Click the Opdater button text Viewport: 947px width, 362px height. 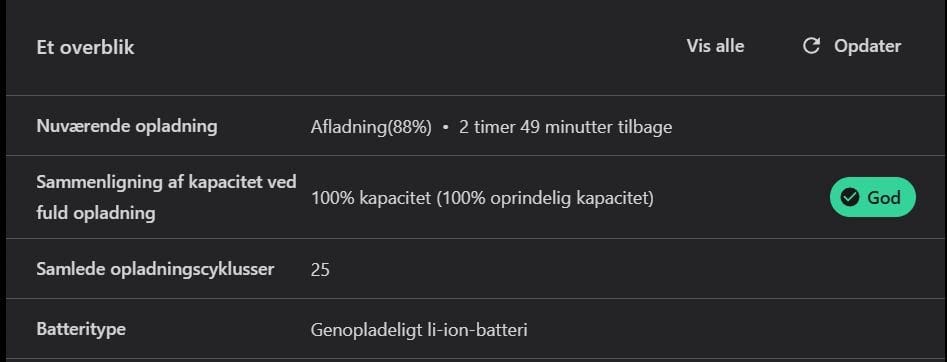[x=867, y=46]
